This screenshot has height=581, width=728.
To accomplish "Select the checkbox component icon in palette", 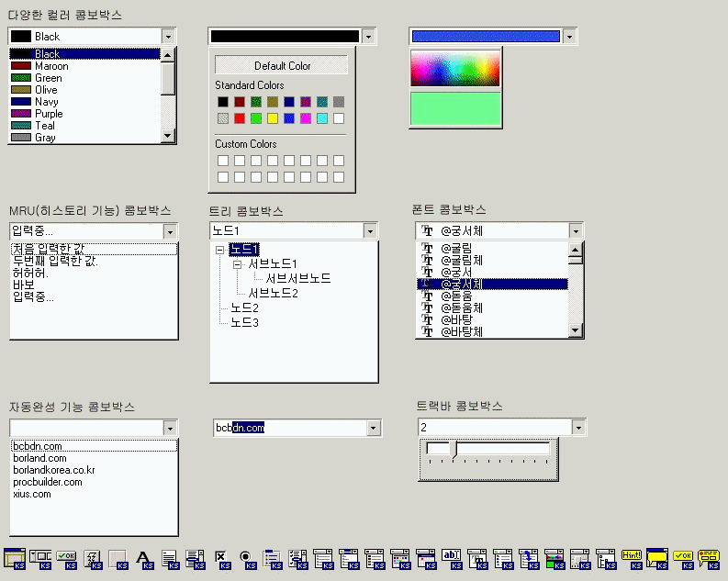I will tap(220, 557).
